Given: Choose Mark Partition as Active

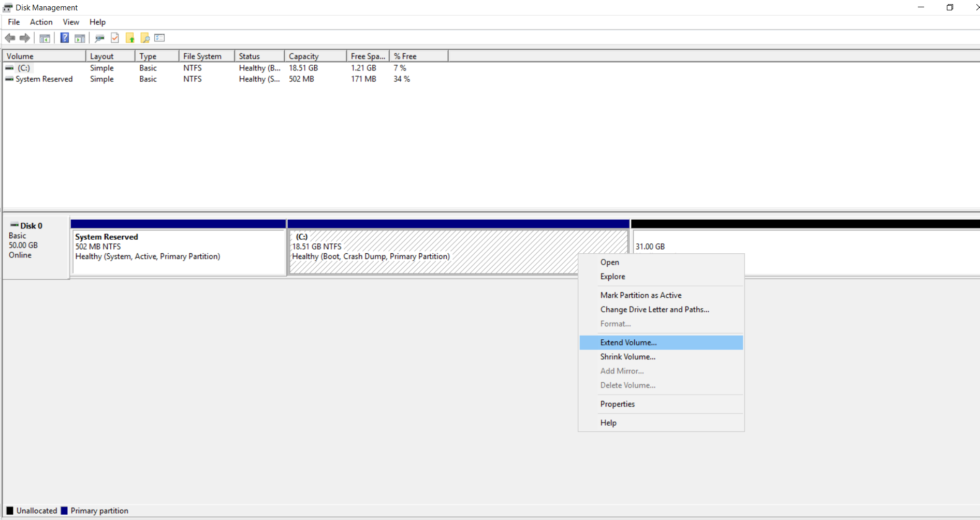Looking at the screenshot, I should coord(661,295).
